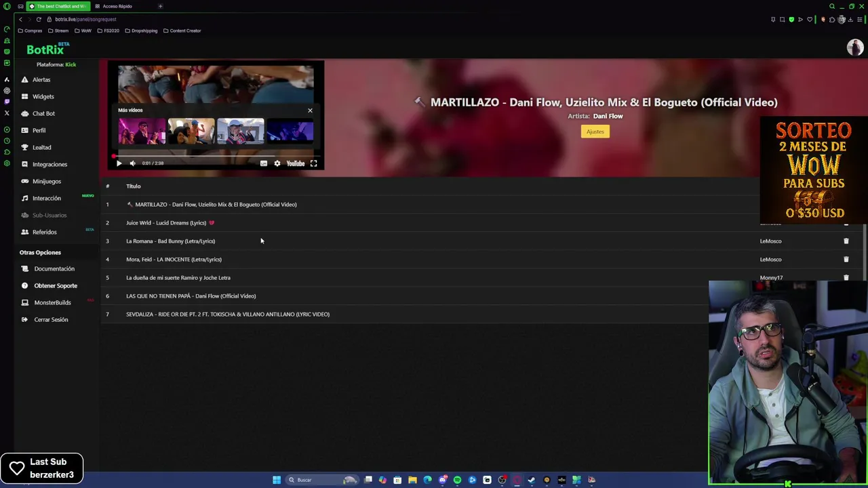Open File Explorer from the taskbar

pyautogui.click(x=412, y=480)
